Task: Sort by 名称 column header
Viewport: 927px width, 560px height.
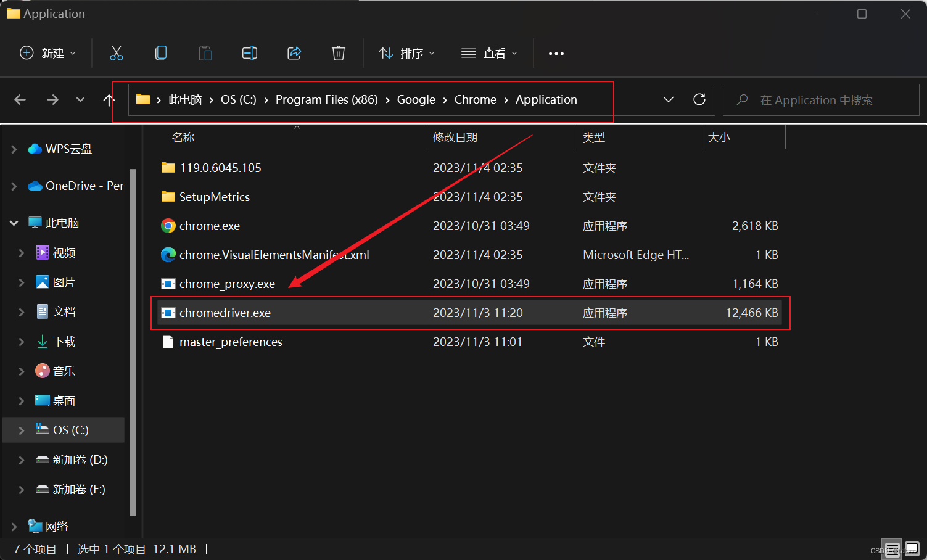Action: (x=183, y=138)
